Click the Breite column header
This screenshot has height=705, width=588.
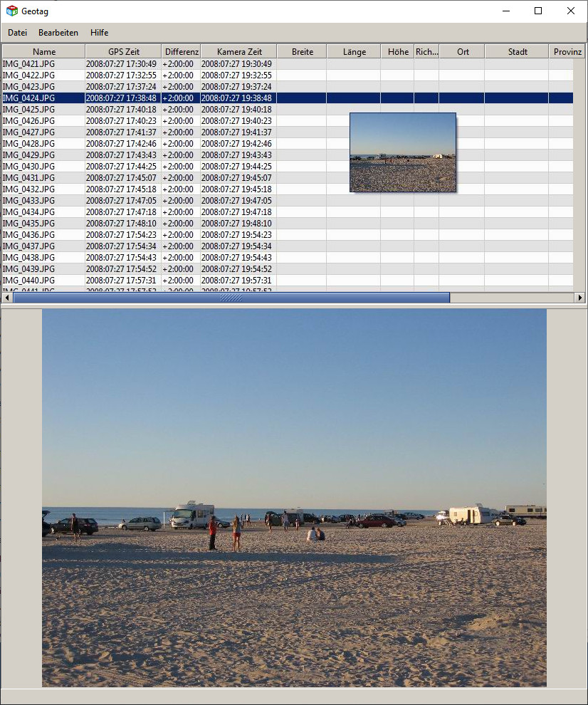coord(302,52)
